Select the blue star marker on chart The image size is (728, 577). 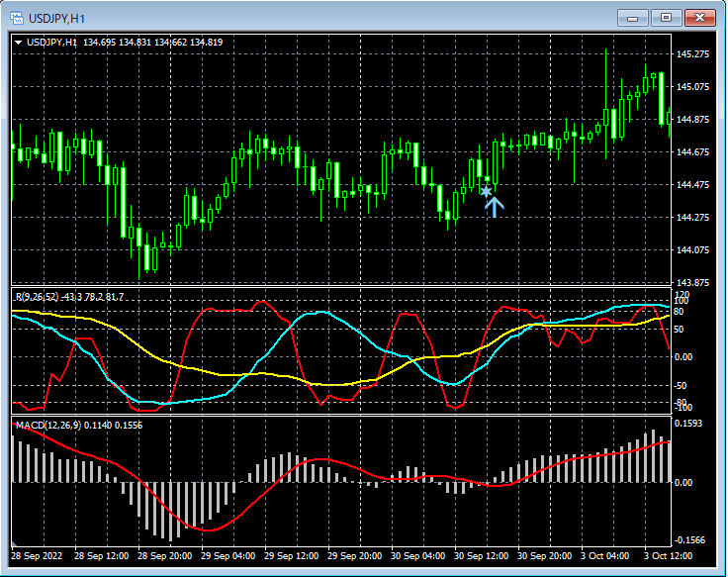[486, 190]
